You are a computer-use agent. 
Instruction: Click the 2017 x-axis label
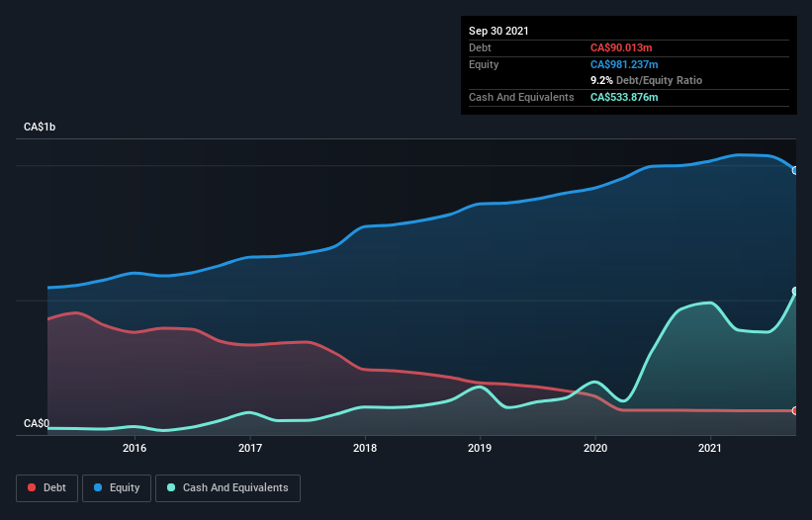tap(250, 448)
